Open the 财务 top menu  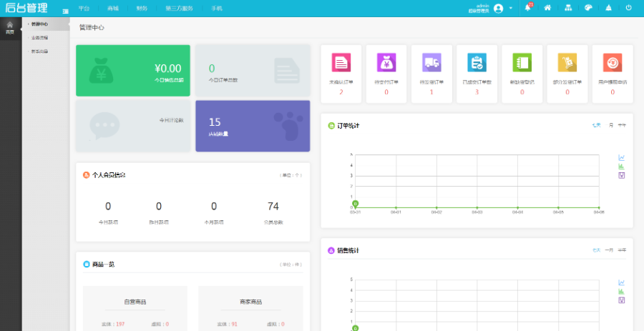tap(142, 9)
